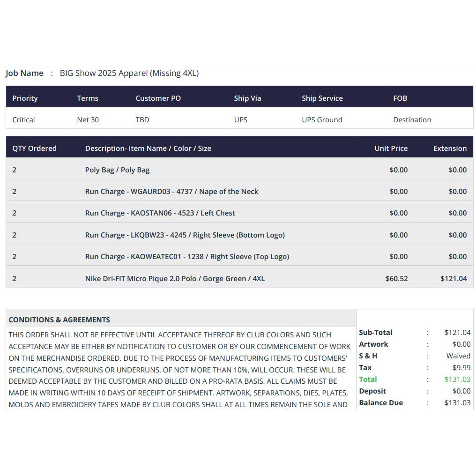
Task: Click the Job Name text value
Action: tap(129, 73)
